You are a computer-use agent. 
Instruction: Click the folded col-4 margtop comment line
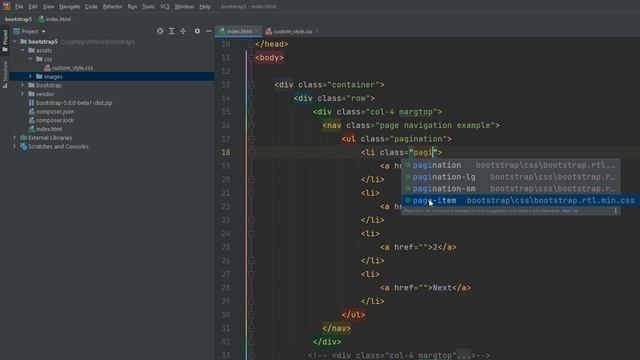coord(399,356)
